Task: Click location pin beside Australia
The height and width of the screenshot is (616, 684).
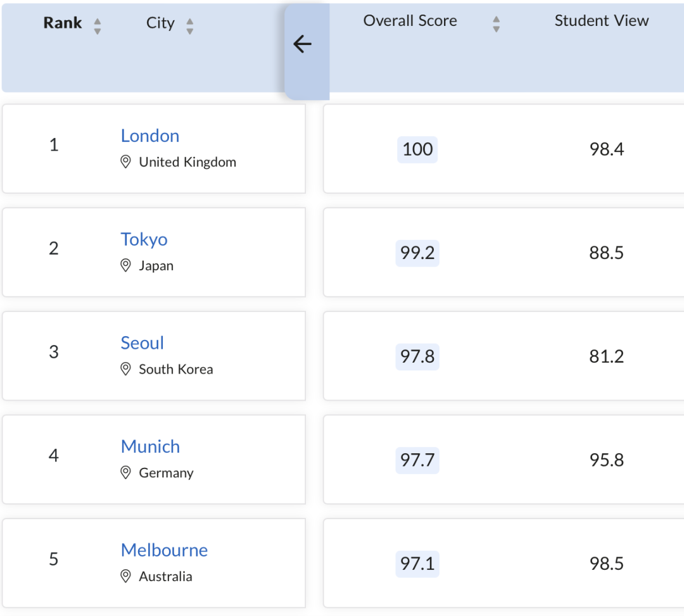Action: coord(125,576)
